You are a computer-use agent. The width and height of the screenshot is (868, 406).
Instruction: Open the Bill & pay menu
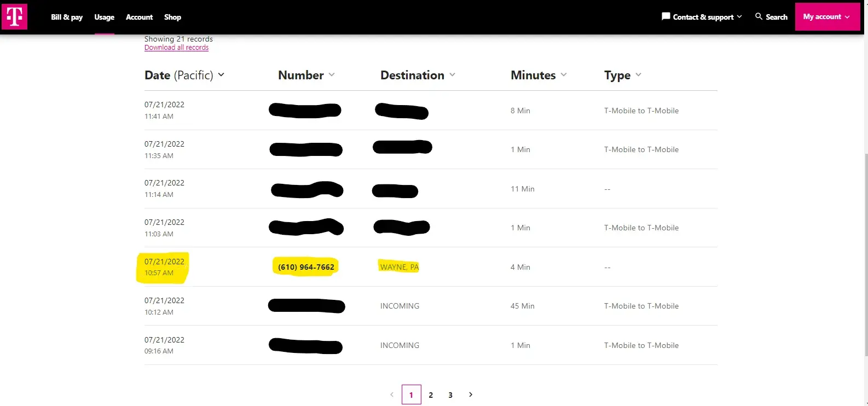coord(67,17)
